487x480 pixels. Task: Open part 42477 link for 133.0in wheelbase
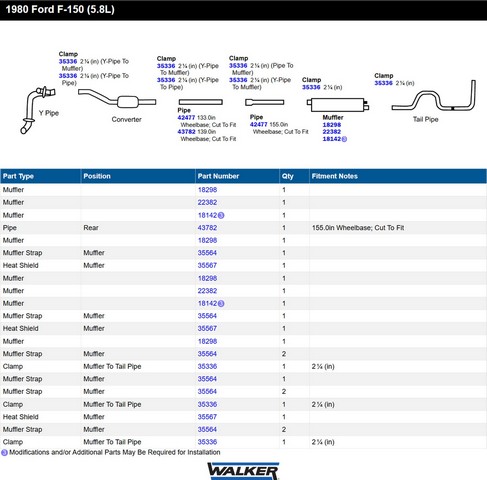(x=186, y=118)
